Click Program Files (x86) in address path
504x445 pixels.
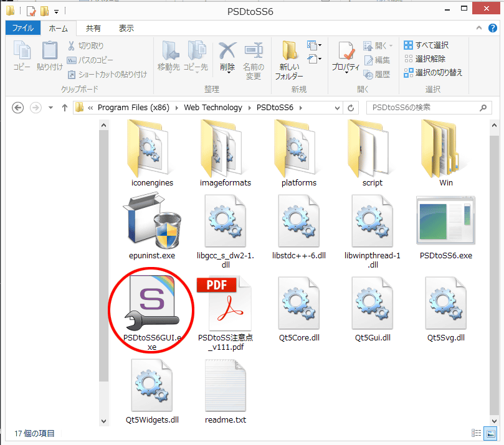(133, 108)
